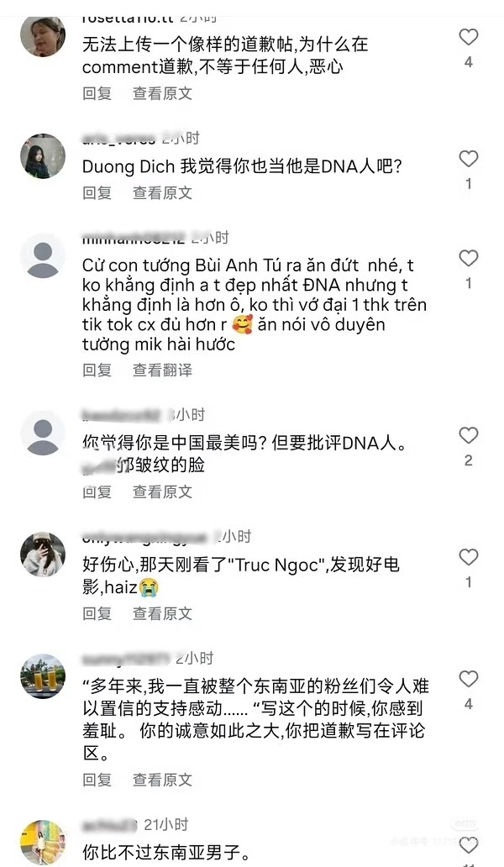Reply to the long Southeast Asia fans comment
504x867 pixels.
[x=97, y=780]
